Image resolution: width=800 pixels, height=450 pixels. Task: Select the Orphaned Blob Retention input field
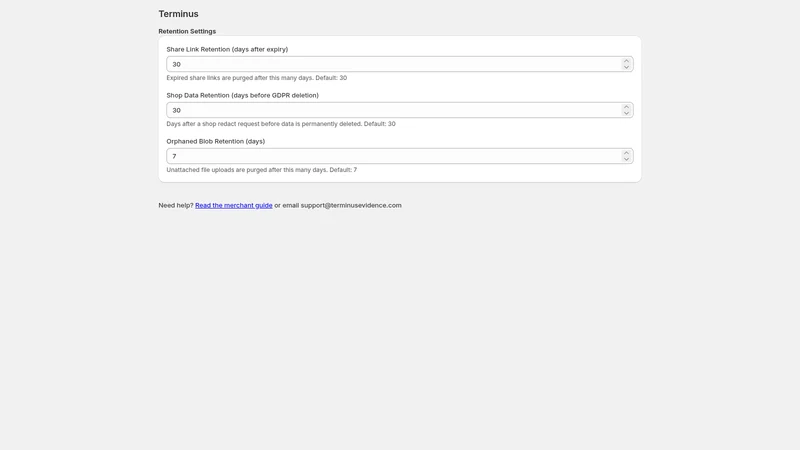point(399,156)
